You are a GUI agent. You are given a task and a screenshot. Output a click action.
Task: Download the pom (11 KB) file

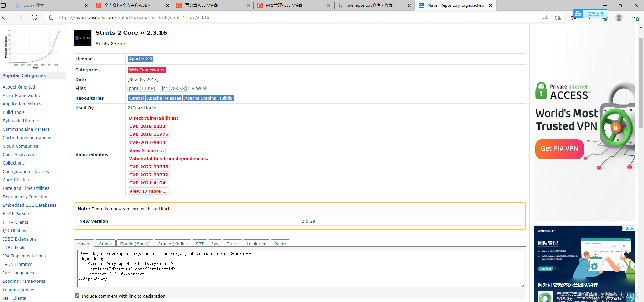click(x=142, y=88)
